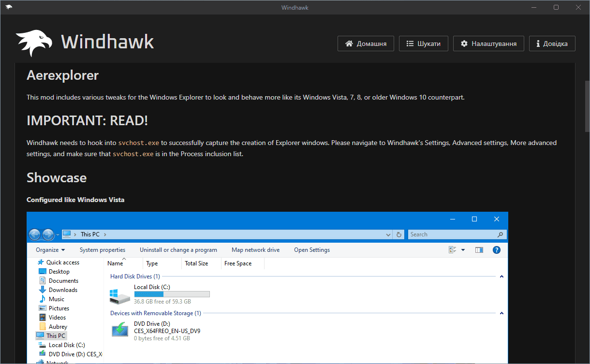This screenshot has width=590, height=364.
Task: Click the Local Disk (C:) icon in the navigation tree
Action: point(43,345)
